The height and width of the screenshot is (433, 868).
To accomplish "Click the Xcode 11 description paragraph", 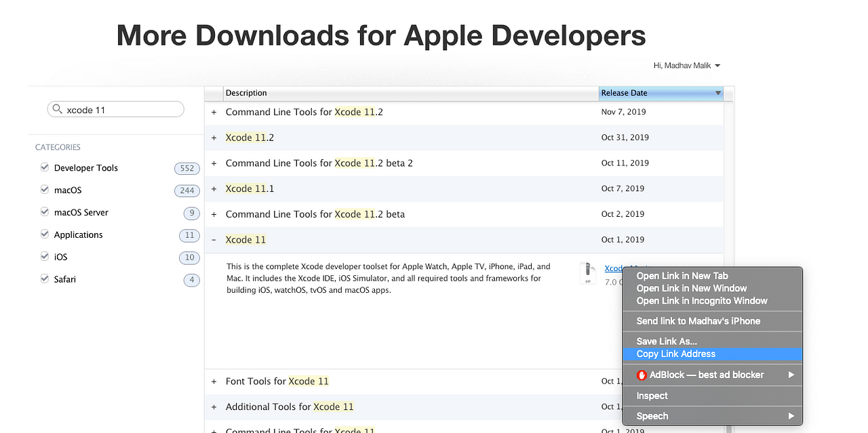I will (x=389, y=279).
